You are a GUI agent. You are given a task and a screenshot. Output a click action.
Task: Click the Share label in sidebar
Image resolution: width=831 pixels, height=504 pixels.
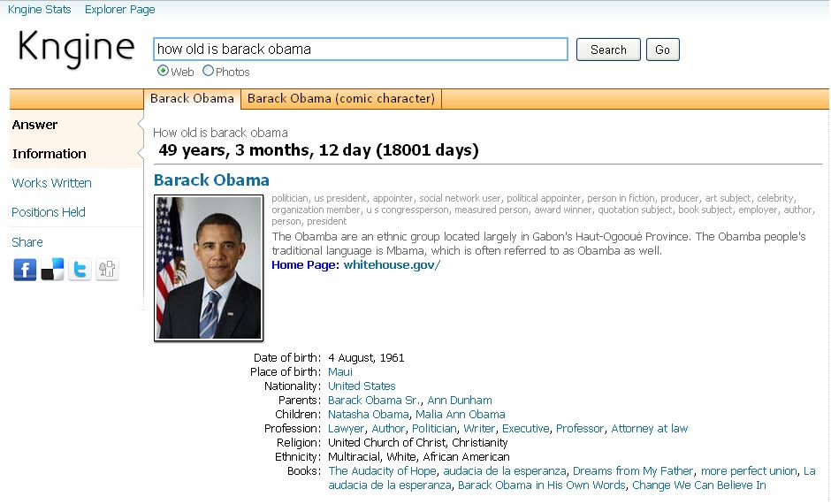(27, 242)
